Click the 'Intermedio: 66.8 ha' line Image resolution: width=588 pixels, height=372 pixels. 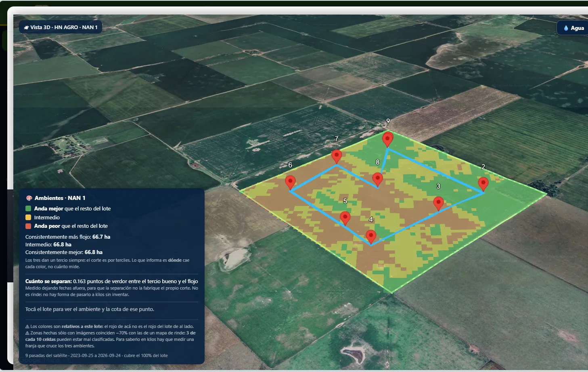click(x=48, y=244)
